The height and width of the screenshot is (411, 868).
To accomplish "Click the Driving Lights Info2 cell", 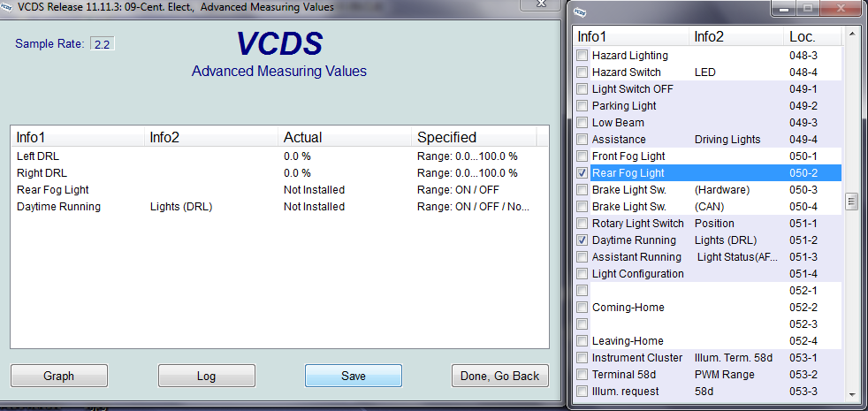I will coord(727,140).
